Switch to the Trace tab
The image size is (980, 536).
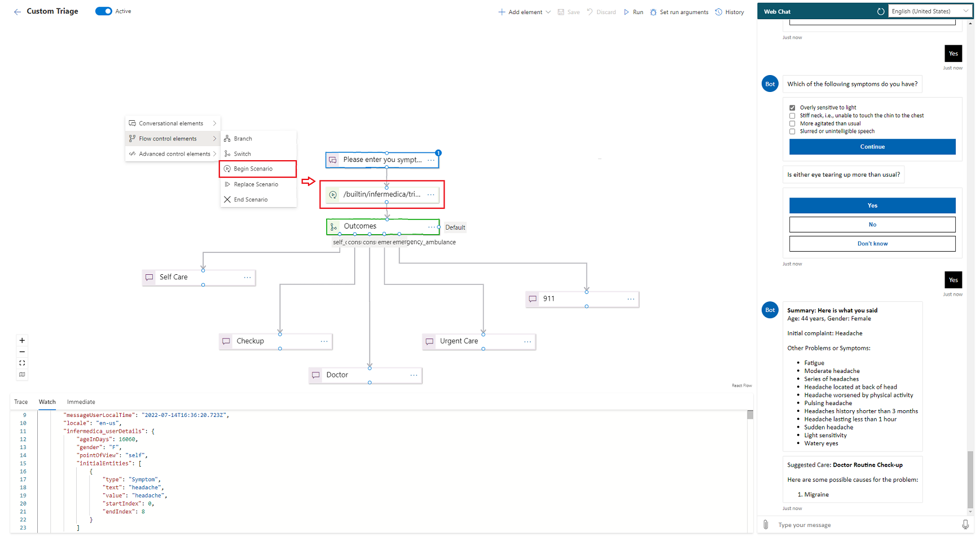click(21, 402)
